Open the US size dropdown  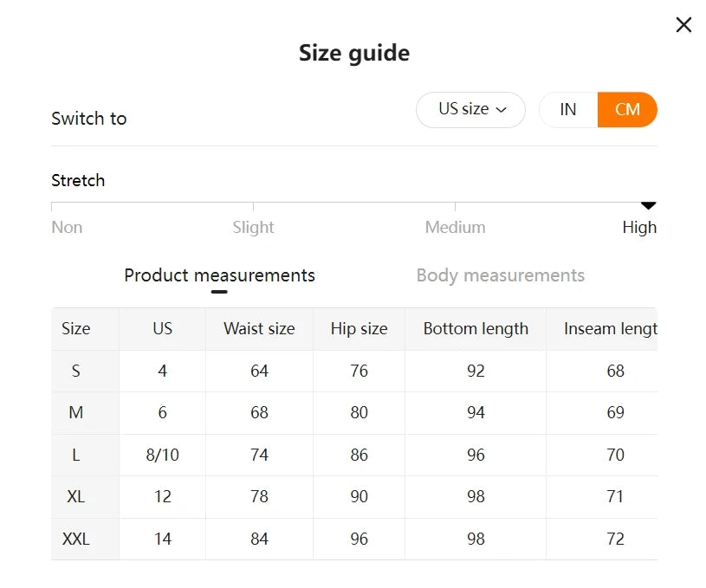tap(470, 110)
